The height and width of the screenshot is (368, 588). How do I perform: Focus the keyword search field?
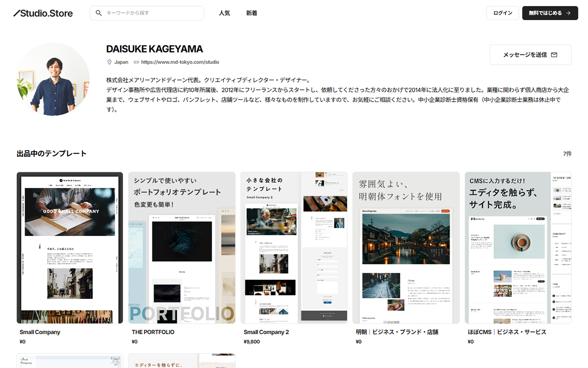152,13
